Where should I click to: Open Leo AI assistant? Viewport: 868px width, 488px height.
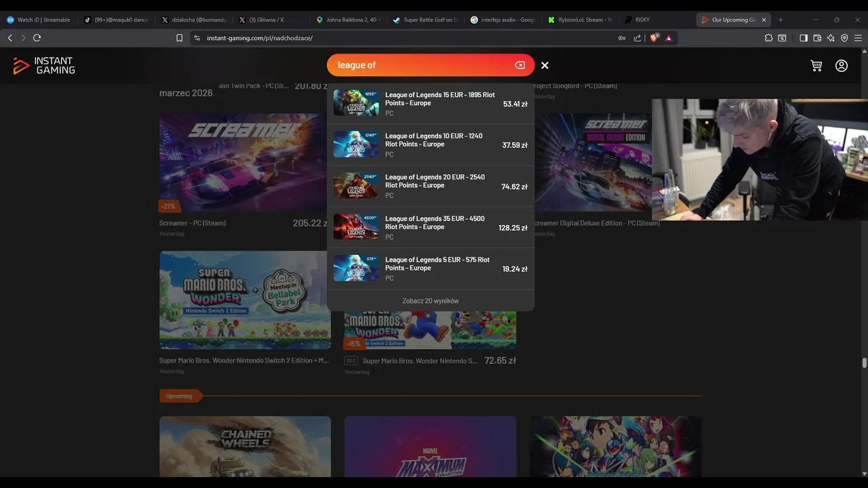point(831,38)
